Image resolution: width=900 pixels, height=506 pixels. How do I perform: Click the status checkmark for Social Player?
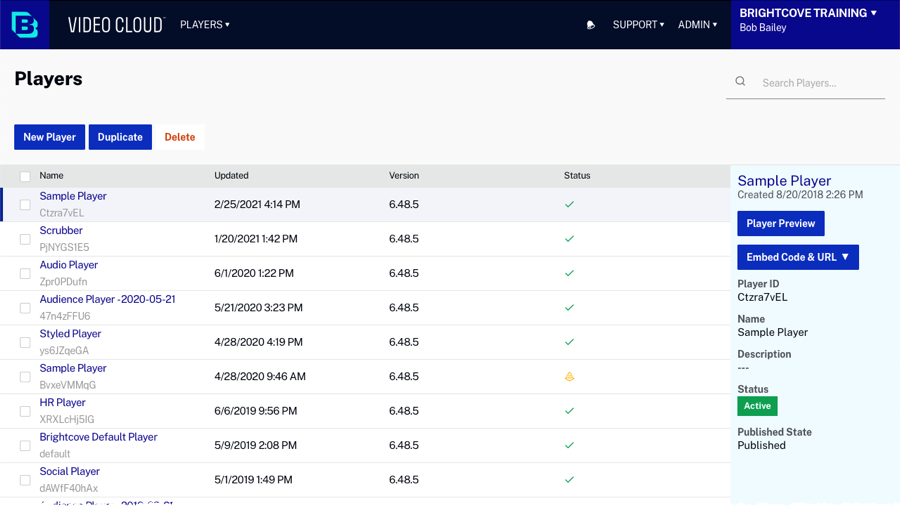pos(569,480)
